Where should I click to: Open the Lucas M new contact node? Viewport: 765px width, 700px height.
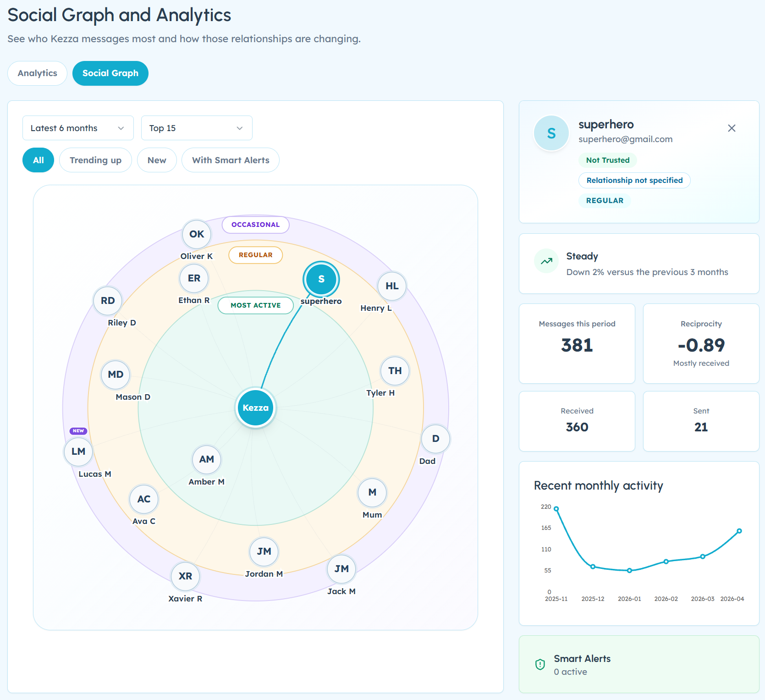(78, 452)
